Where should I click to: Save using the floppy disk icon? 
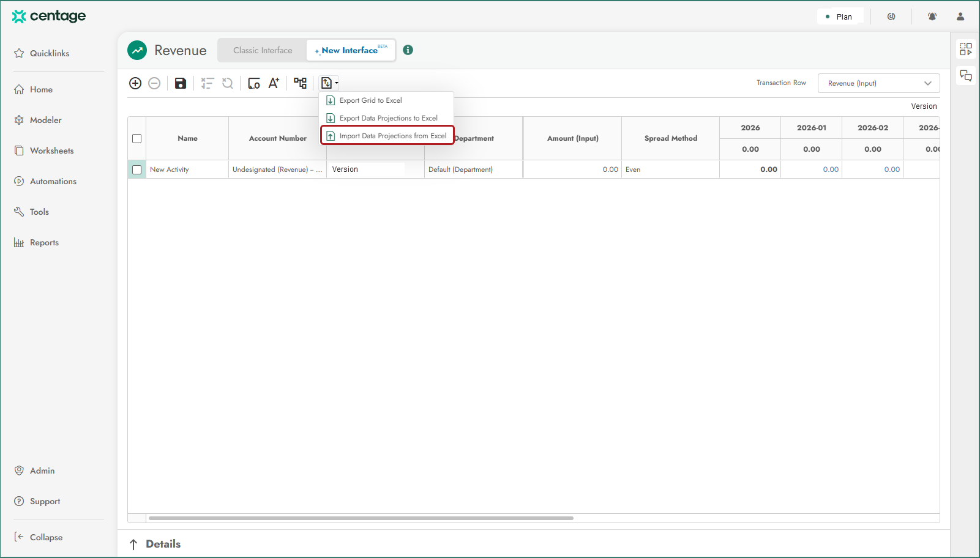click(181, 83)
